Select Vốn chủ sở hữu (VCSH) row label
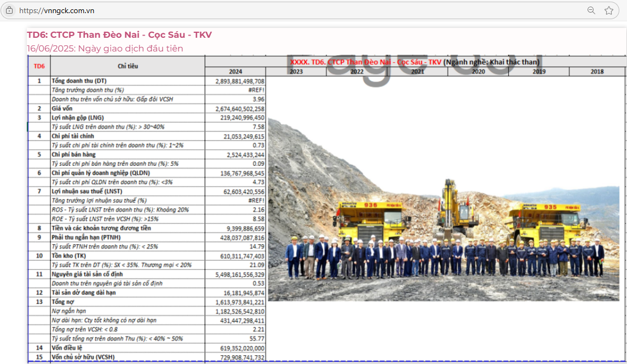 (83, 357)
